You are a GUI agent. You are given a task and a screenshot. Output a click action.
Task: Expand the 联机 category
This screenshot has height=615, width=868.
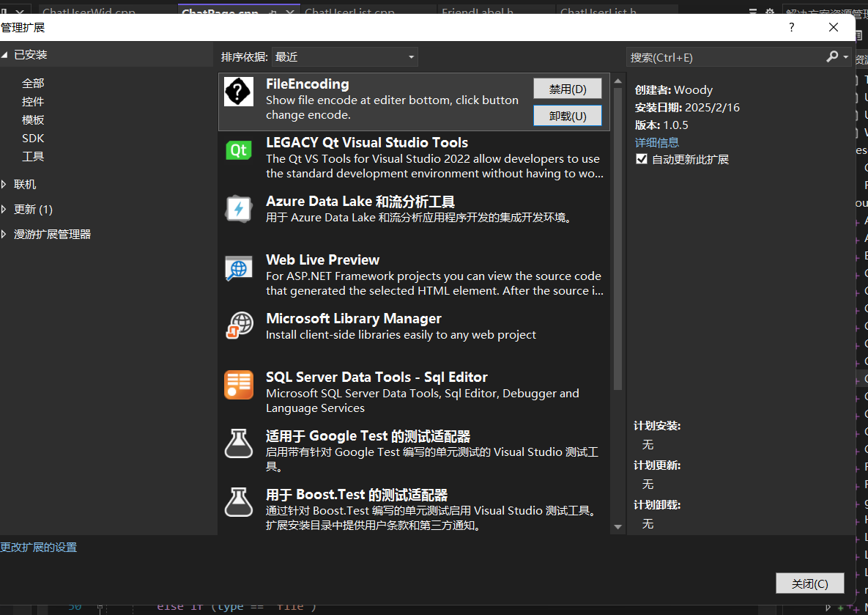tap(4, 184)
